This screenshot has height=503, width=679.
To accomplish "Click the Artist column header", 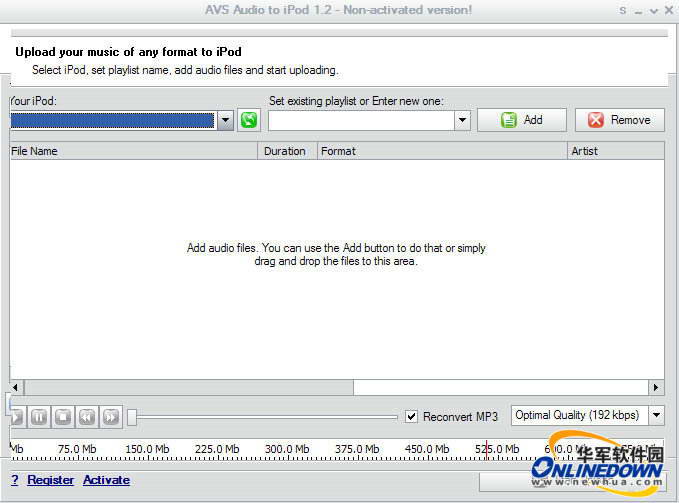I will click(x=616, y=151).
